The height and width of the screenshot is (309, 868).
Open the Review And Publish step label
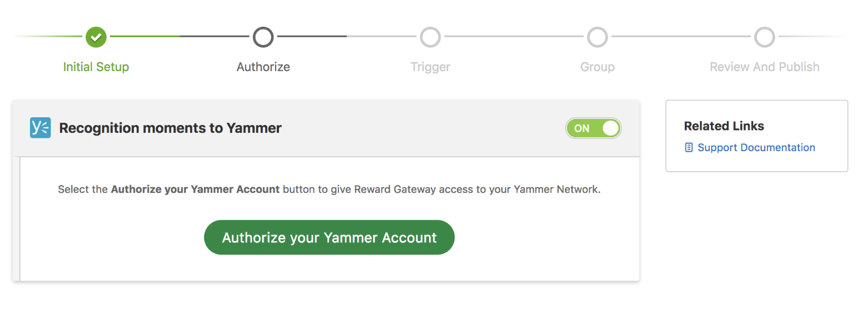pos(765,67)
